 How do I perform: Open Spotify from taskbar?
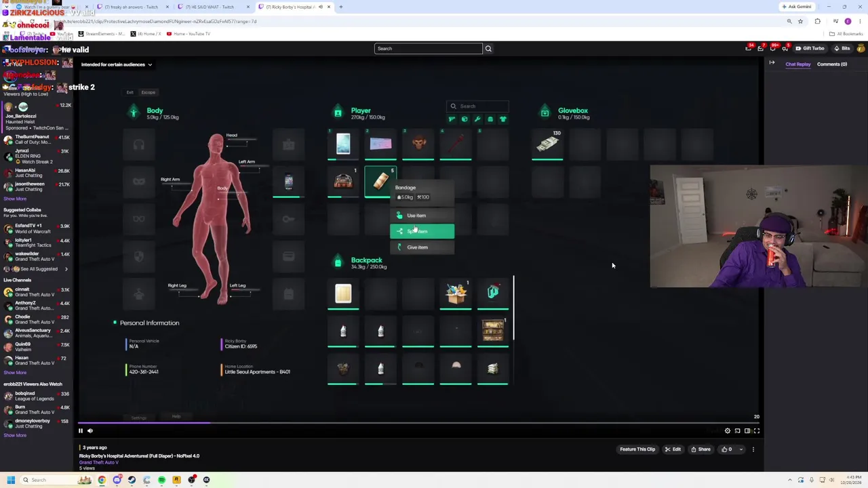tap(161, 480)
